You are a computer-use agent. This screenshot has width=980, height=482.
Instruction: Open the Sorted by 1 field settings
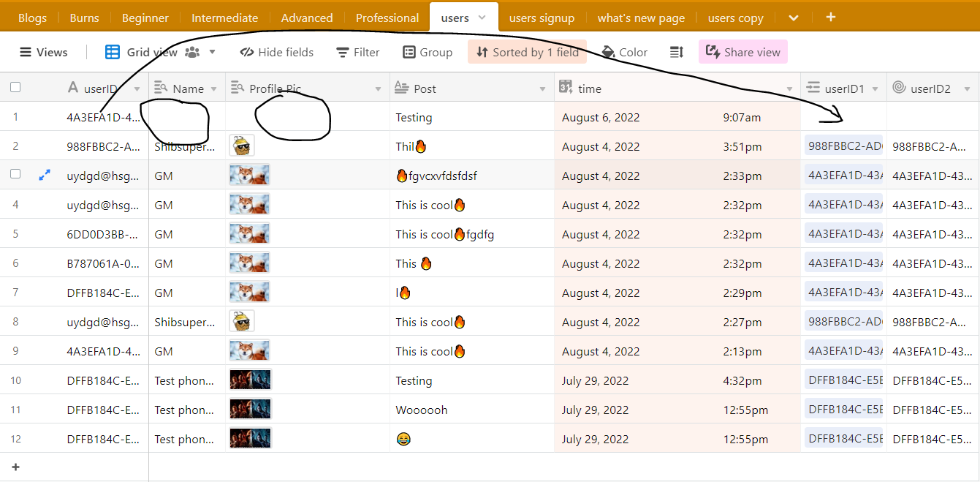[x=527, y=52]
